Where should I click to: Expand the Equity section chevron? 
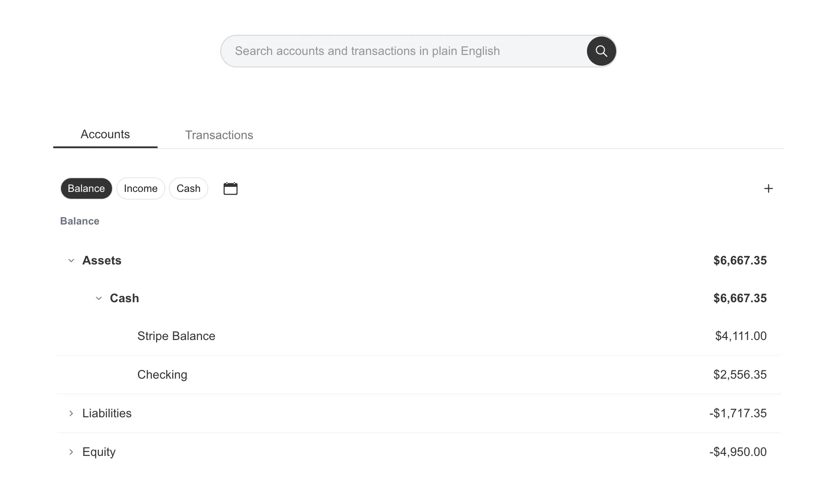pos(71,452)
